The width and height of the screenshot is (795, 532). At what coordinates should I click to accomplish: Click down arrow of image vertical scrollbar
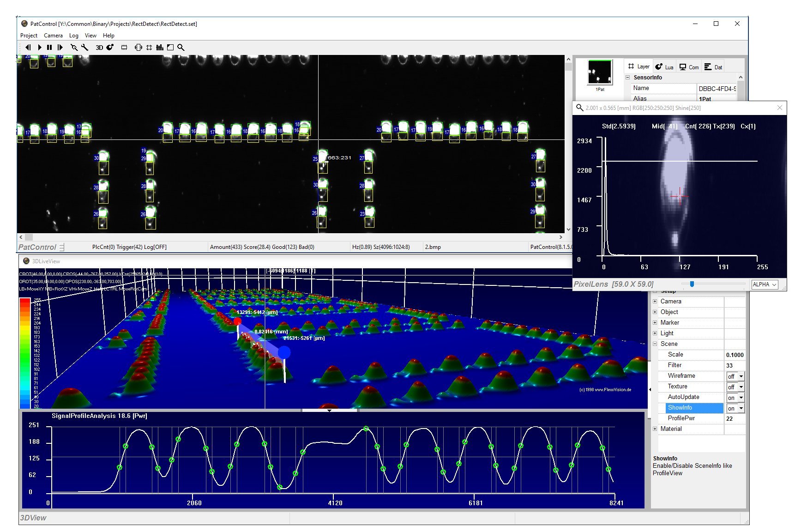pyautogui.click(x=568, y=229)
